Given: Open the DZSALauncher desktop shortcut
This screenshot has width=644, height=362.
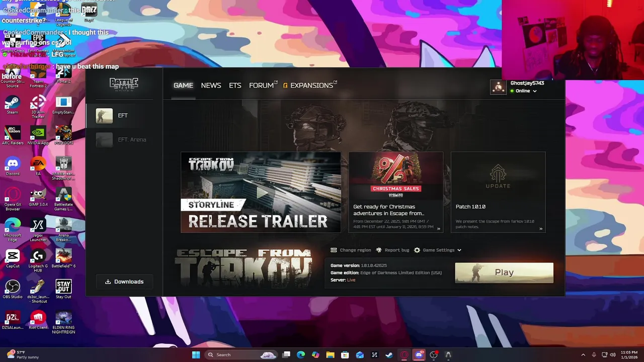Looking at the screenshot, I should click(x=13, y=320).
